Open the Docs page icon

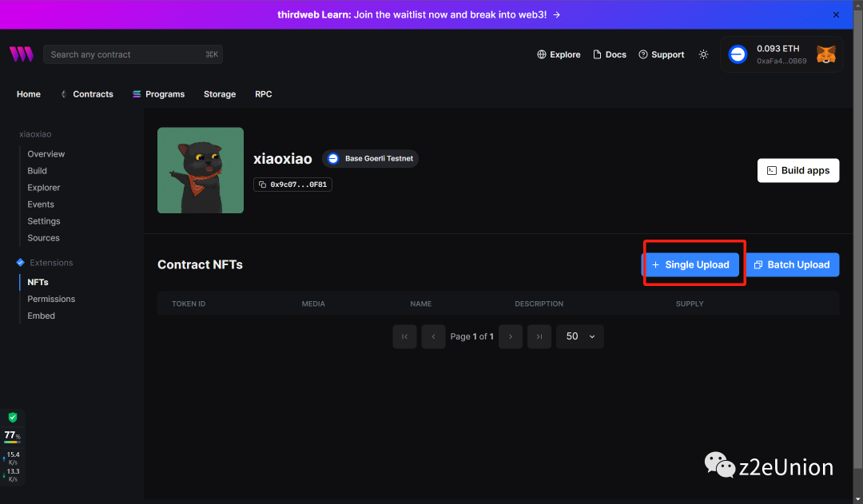click(x=595, y=54)
